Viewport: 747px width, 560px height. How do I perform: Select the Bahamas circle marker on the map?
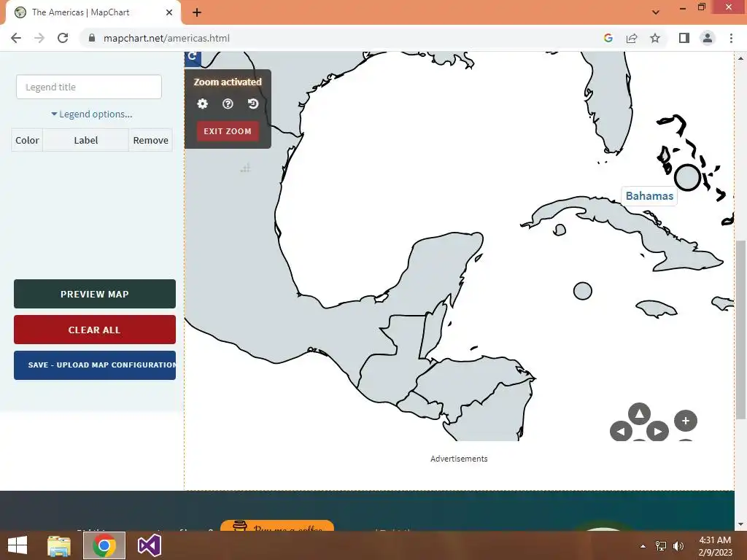pyautogui.click(x=687, y=177)
